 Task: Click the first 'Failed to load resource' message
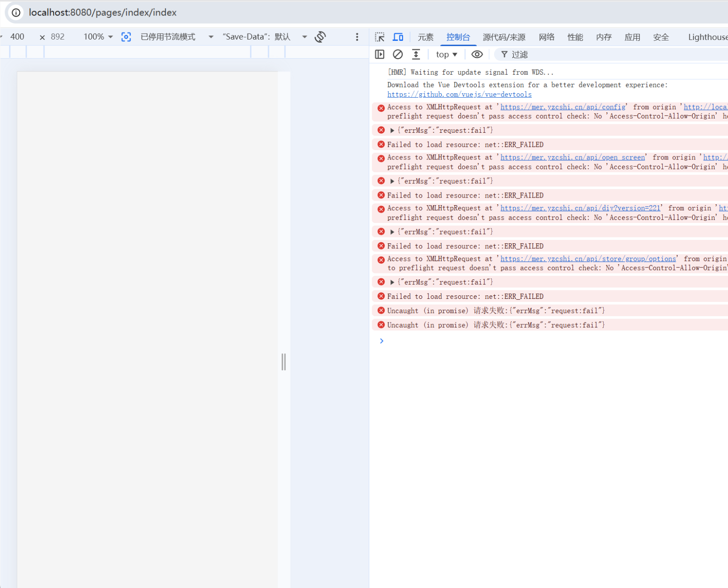click(465, 144)
